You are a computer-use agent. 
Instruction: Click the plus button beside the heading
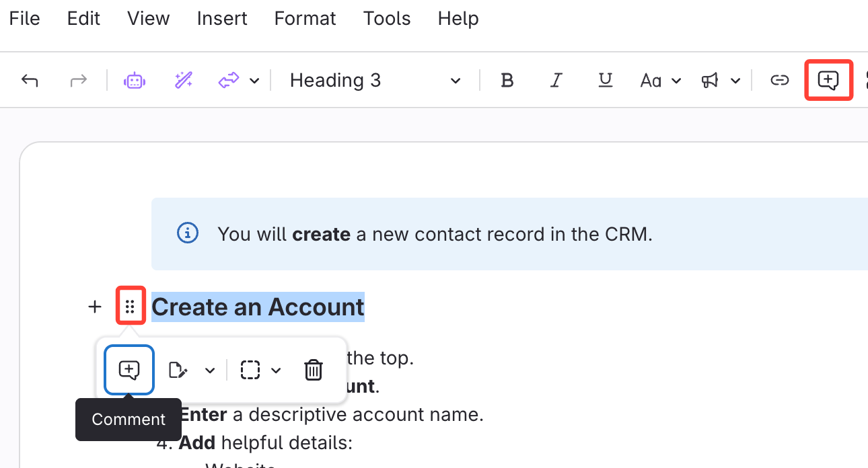tap(95, 307)
